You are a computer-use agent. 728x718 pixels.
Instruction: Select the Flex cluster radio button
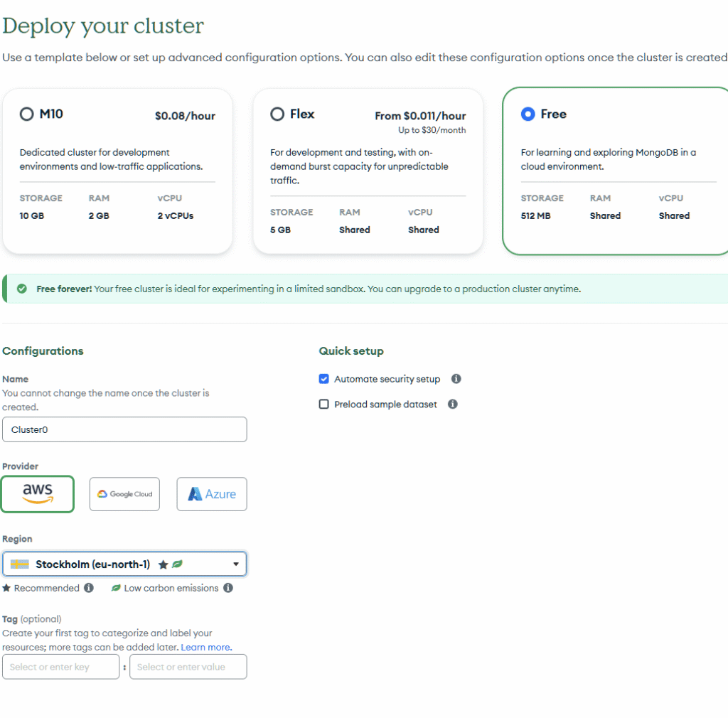[277, 114]
